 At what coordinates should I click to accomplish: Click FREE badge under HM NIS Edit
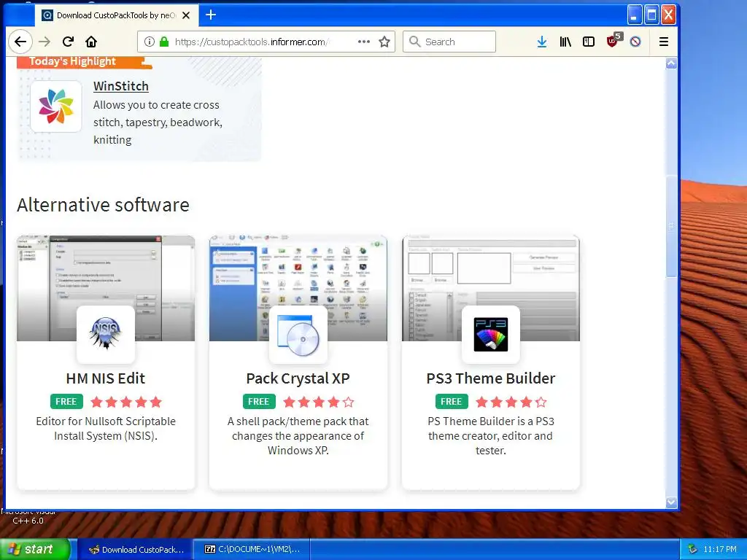tap(66, 402)
